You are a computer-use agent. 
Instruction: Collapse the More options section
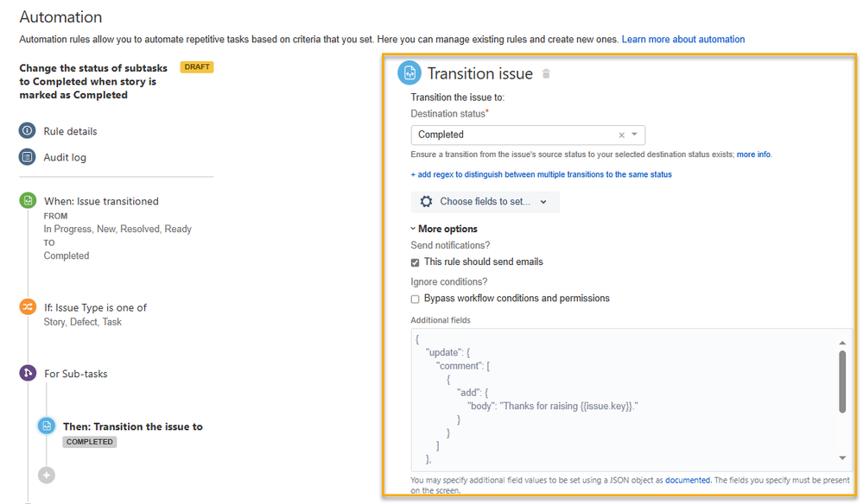[444, 229]
